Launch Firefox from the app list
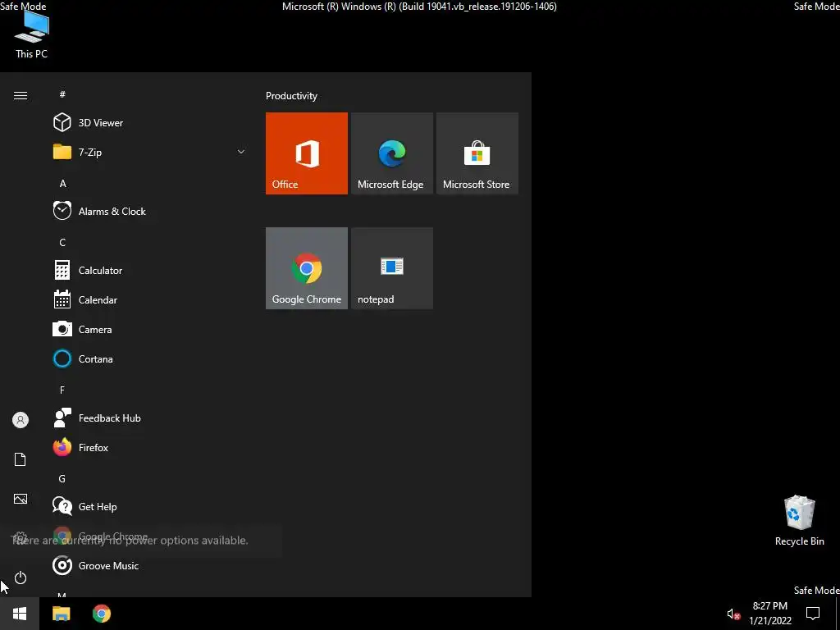The image size is (840, 630). click(149, 447)
